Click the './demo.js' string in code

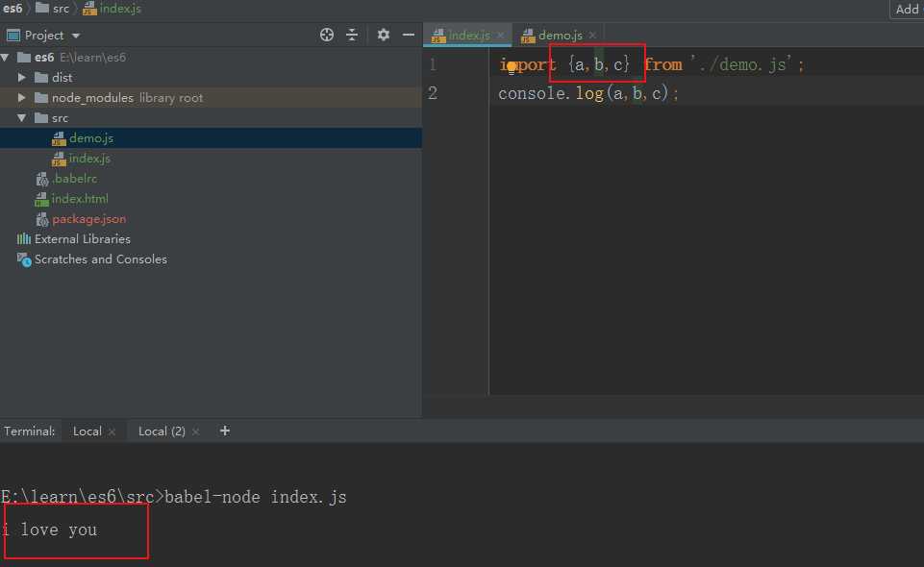coord(740,64)
